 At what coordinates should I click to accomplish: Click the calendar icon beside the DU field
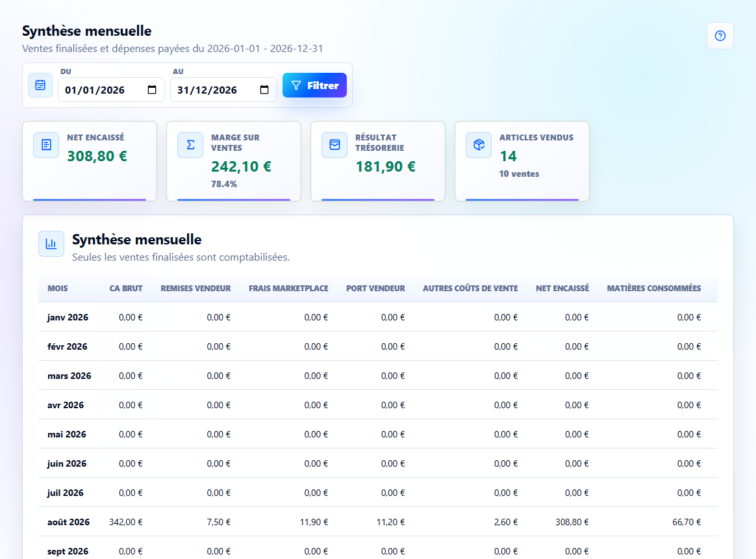40,85
